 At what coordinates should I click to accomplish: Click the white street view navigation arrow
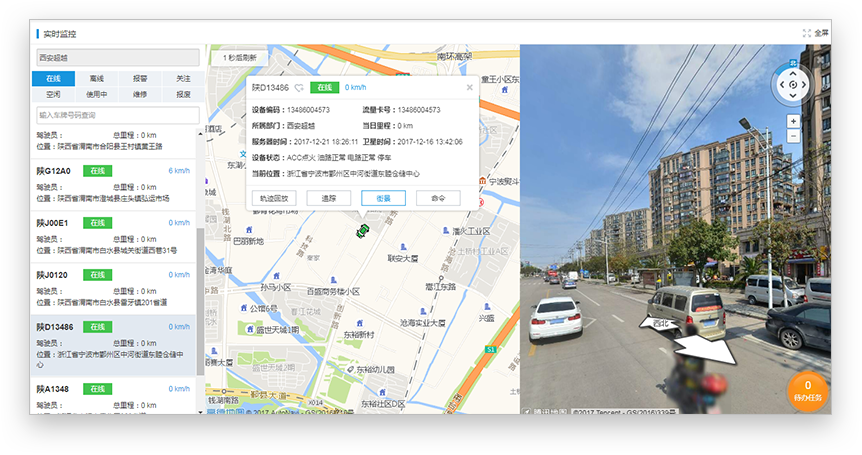[705, 350]
